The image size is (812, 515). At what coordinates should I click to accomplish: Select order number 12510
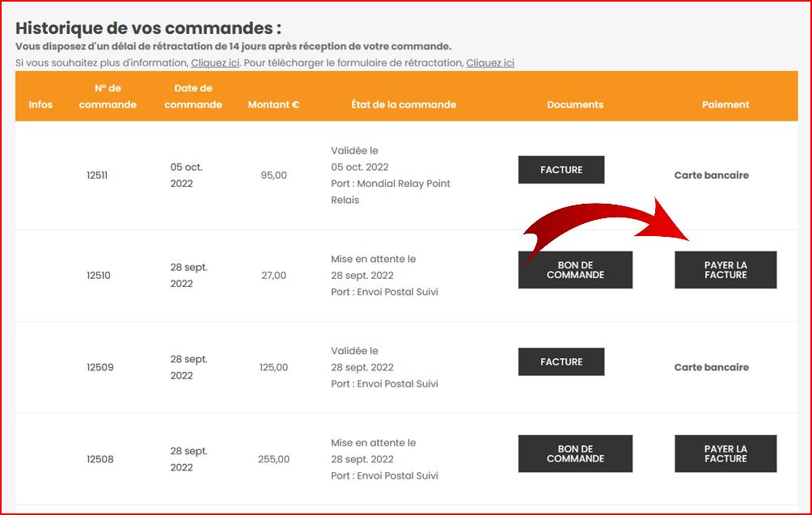99,276
